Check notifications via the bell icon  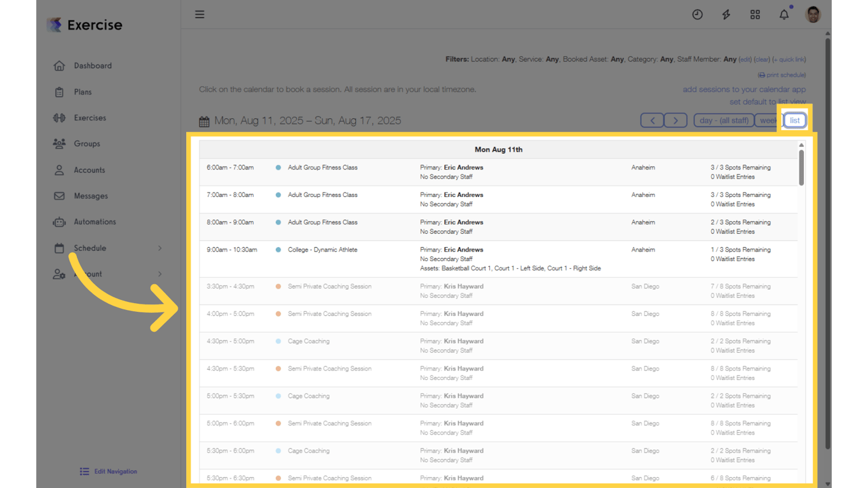[783, 14]
